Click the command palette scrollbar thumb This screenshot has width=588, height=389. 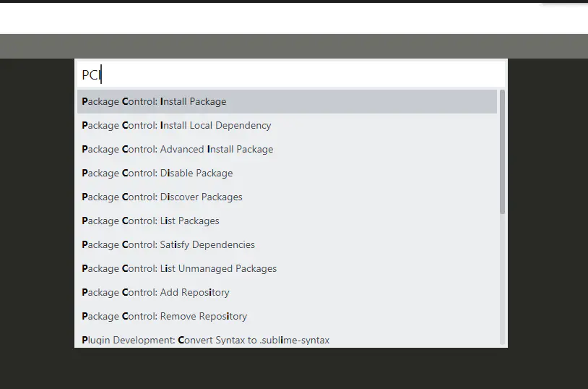[502, 152]
